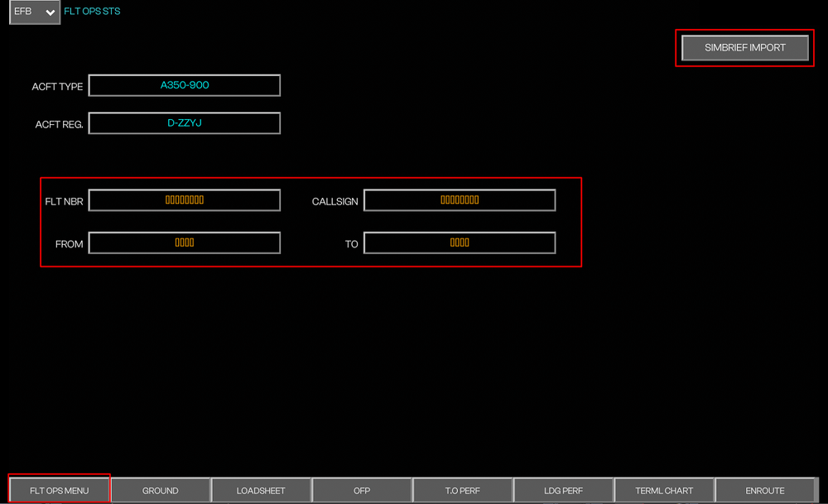Click the D-ZZYJ aircraft registration field
The image size is (828, 504).
[185, 123]
